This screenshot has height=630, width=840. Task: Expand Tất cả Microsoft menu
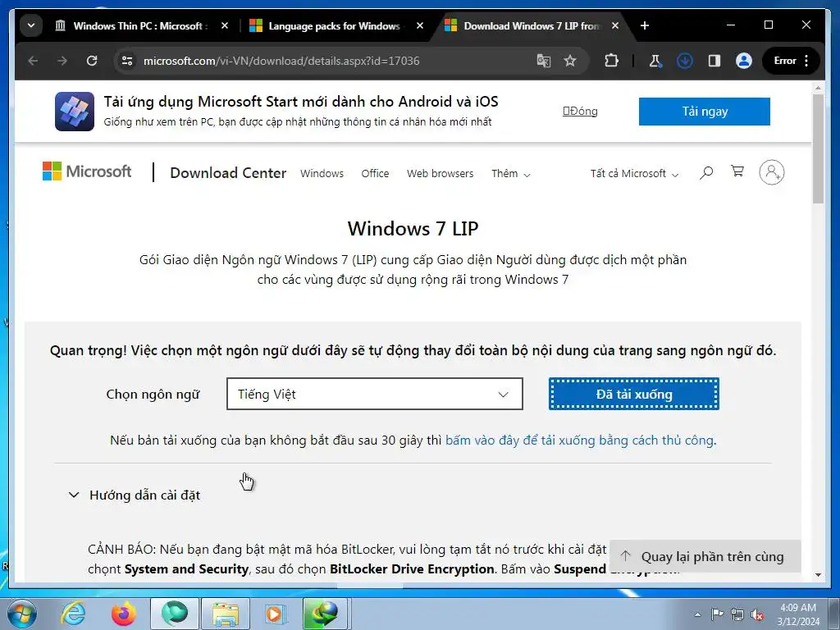(x=634, y=174)
